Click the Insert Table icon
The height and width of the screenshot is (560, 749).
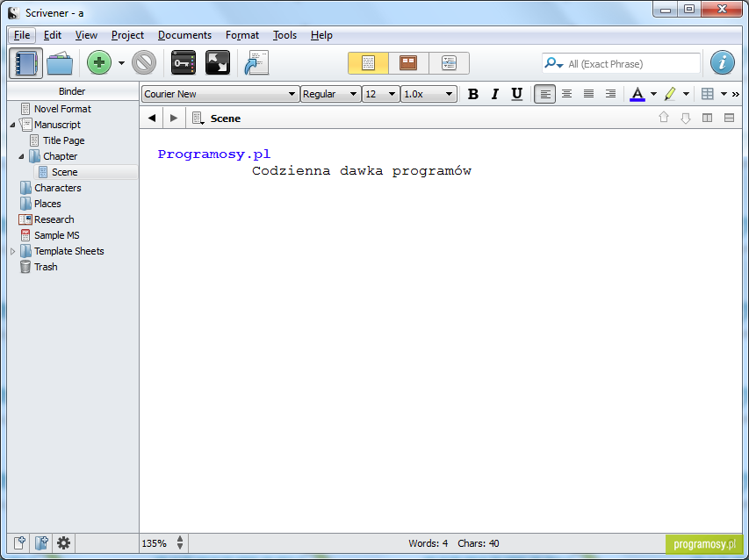point(708,94)
